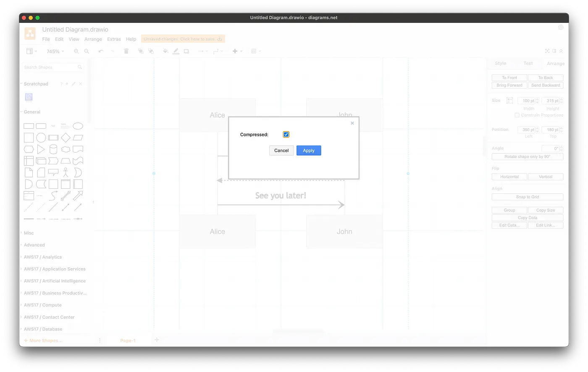Click Snap to Grid in the Arrange panel
588x372 pixels.
coord(527,196)
